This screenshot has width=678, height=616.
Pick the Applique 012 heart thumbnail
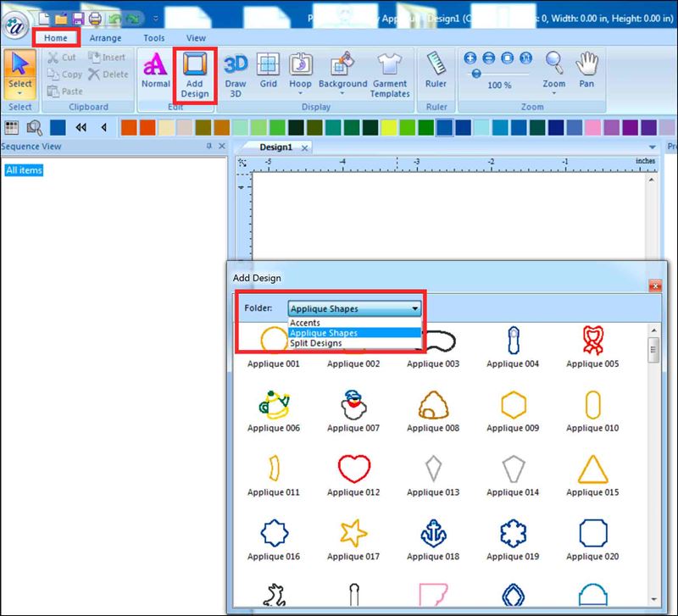355,469
